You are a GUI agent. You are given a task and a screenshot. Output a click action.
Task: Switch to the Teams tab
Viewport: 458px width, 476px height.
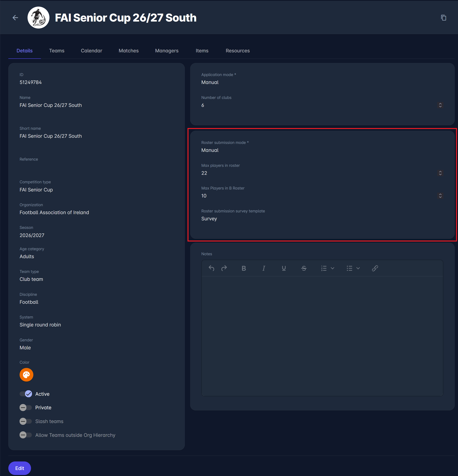pos(57,50)
